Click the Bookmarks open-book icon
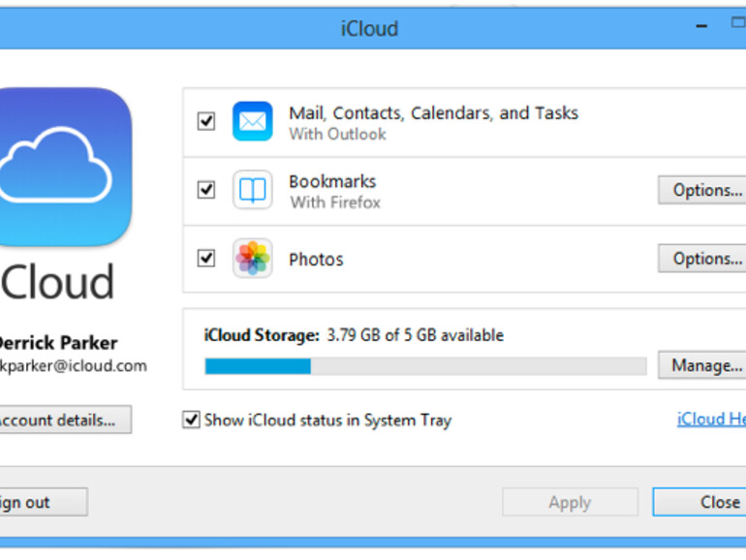746x560 pixels. tap(252, 190)
